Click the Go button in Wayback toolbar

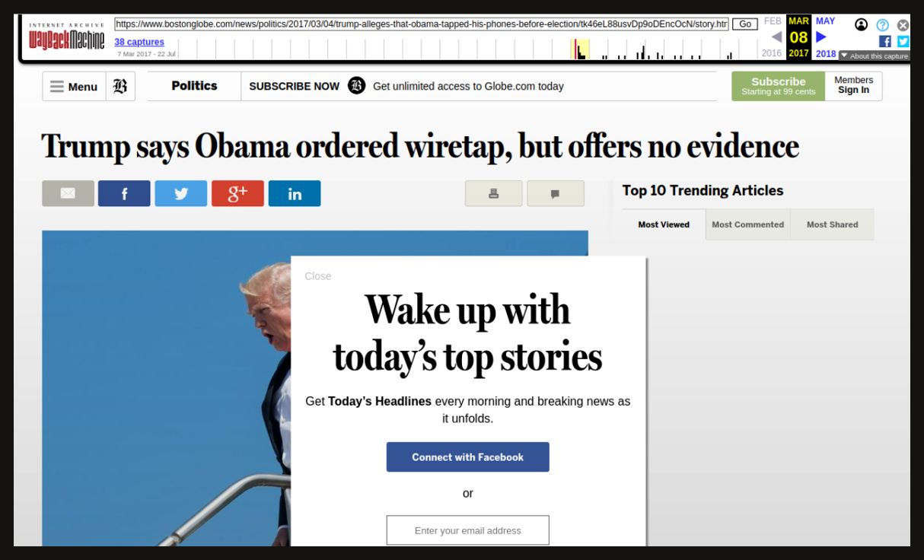745,24
